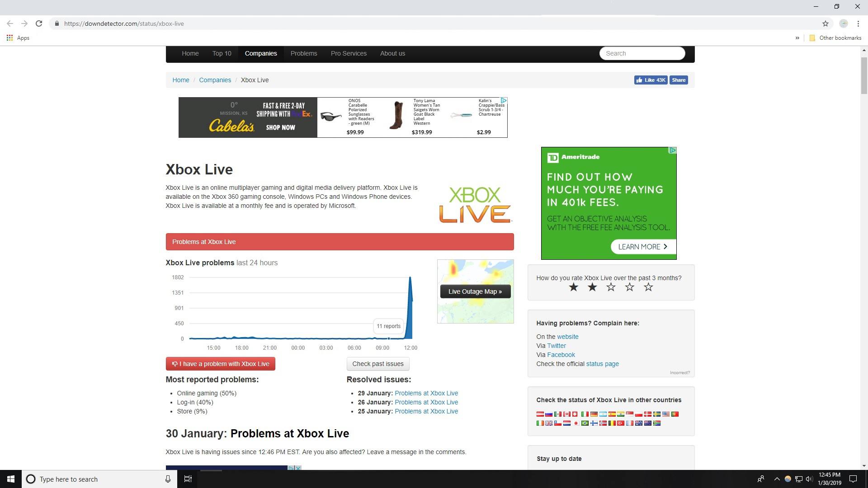
Task: Select the United States flag icon
Action: (666, 414)
